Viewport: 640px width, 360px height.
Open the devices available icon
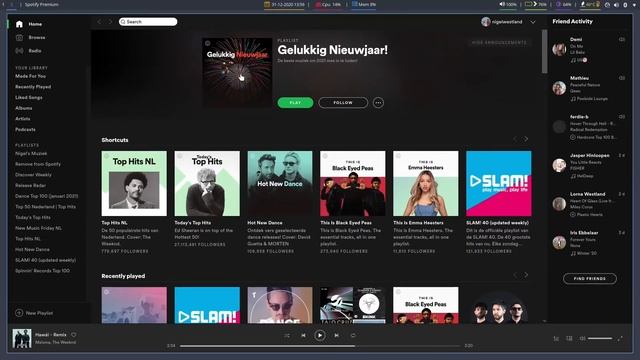(569, 338)
